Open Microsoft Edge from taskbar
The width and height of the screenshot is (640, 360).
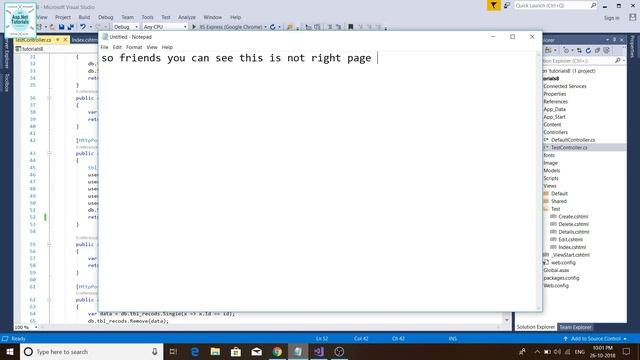pyautogui.click(x=195, y=351)
